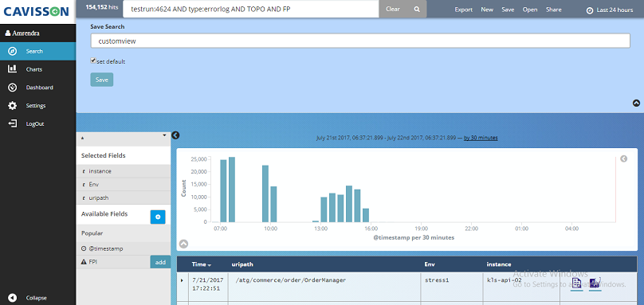This screenshot has height=305, width=644.
Task: Click the FPI warning triangle icon
Action: tap(84, 261)
